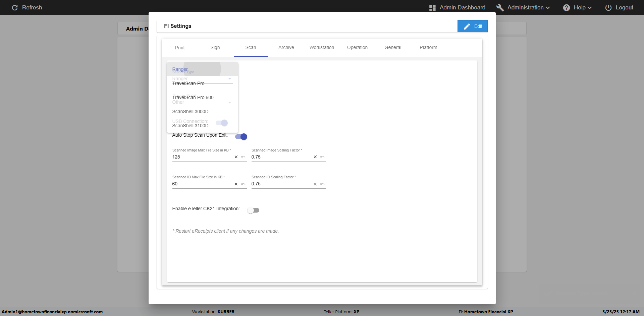644x316 pixels.
Task: Click the Workstation: KURRER status text
Action: point(213,312)
